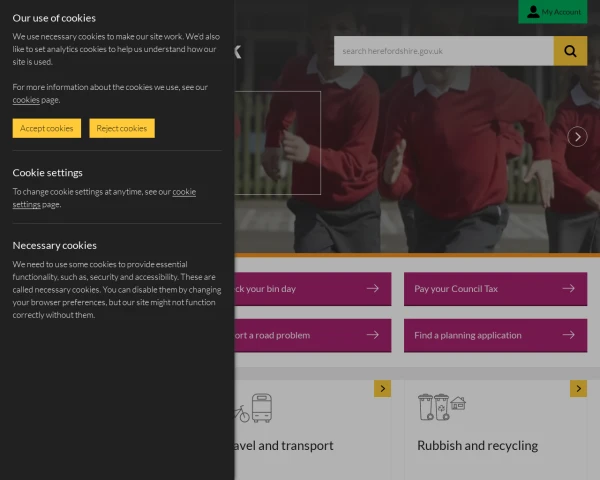Accept cookies

pos(47,128)
